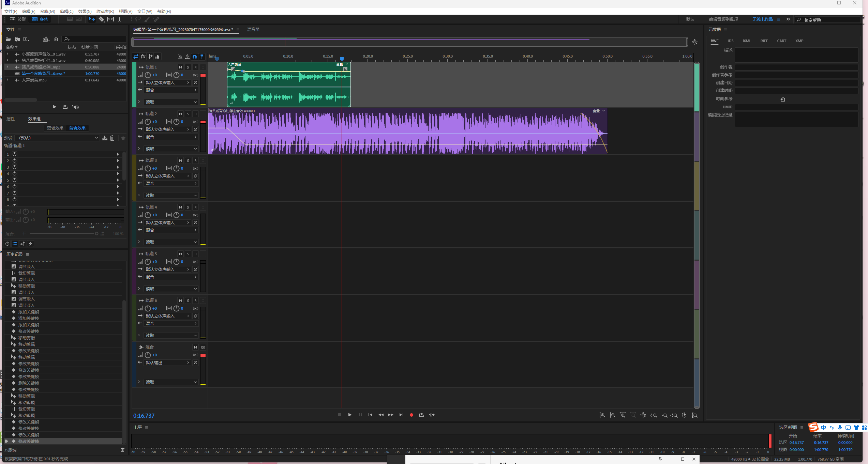Click the Import File icon in Files panel

17,39
